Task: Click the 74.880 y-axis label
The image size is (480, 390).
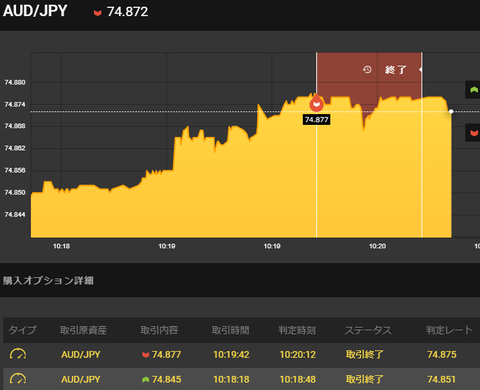Action: pyautogui.click(x=15, y=82)
